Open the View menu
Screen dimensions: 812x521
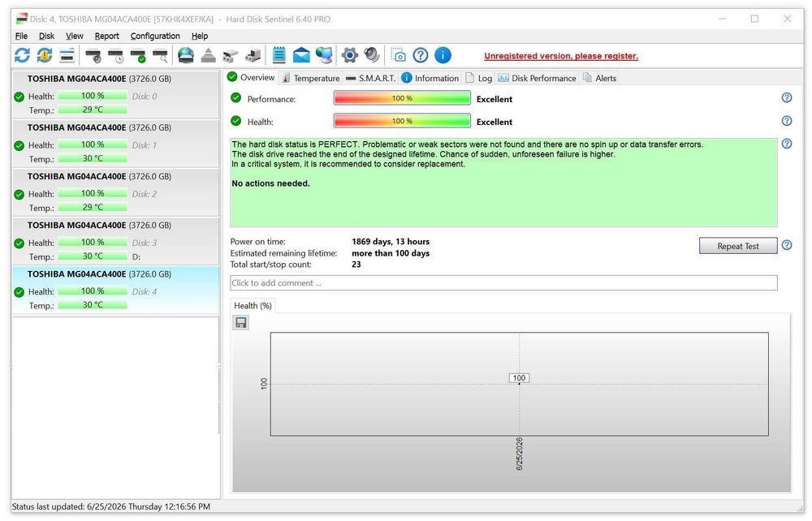74,36
